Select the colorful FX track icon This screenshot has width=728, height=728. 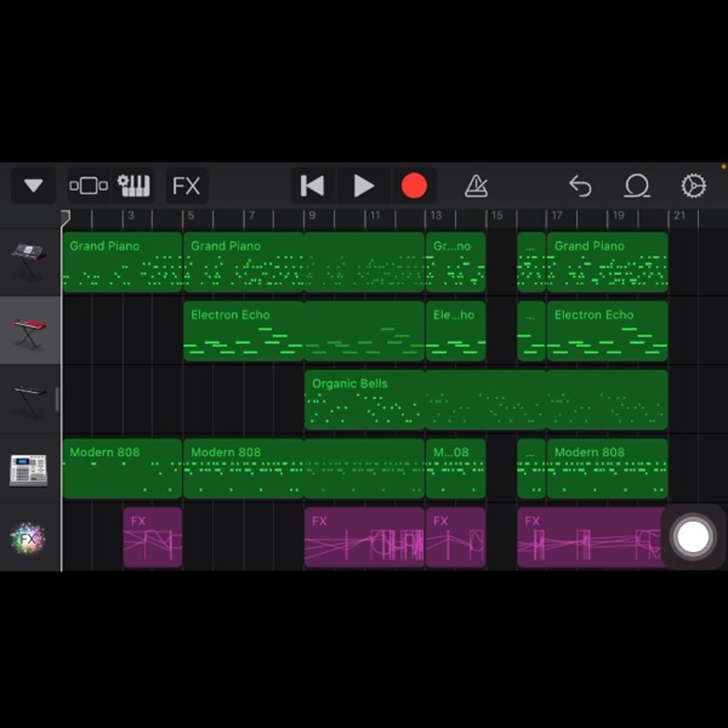(28, 538)
